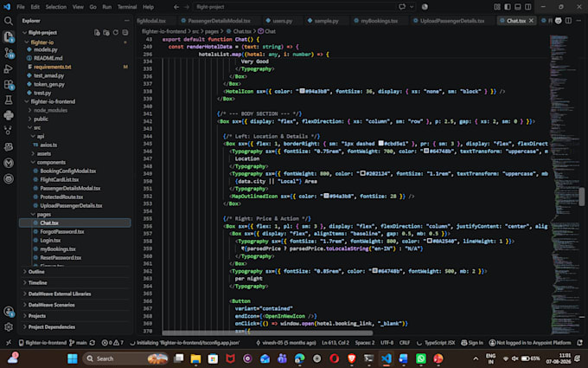Screen dimensions: 588x368
Task: Click Sign In in the status bar
Action: tap(472, 343)
